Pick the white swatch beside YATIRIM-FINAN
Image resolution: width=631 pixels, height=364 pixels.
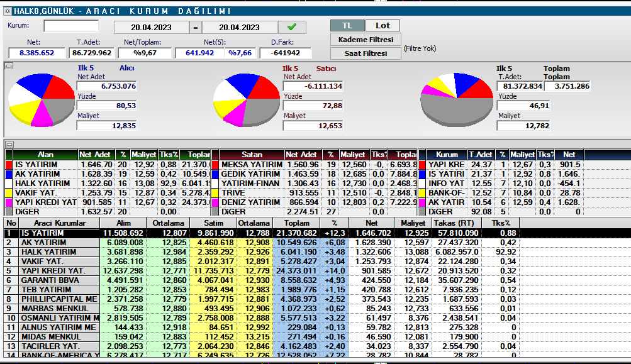pos(215,184)
